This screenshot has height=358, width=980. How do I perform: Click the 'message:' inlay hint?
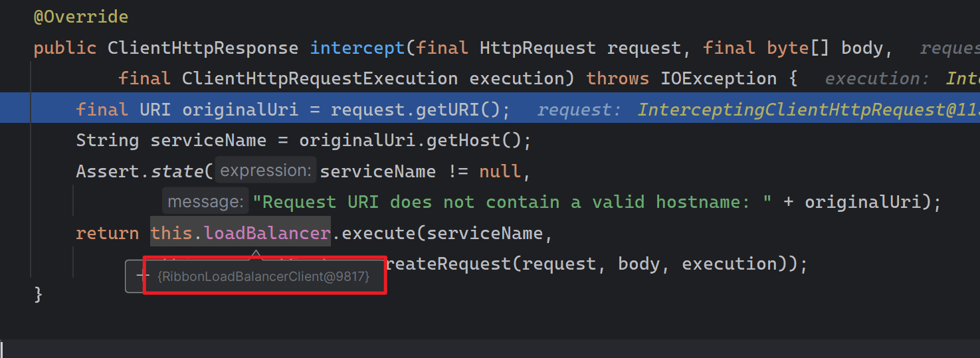tap(205, 201)
